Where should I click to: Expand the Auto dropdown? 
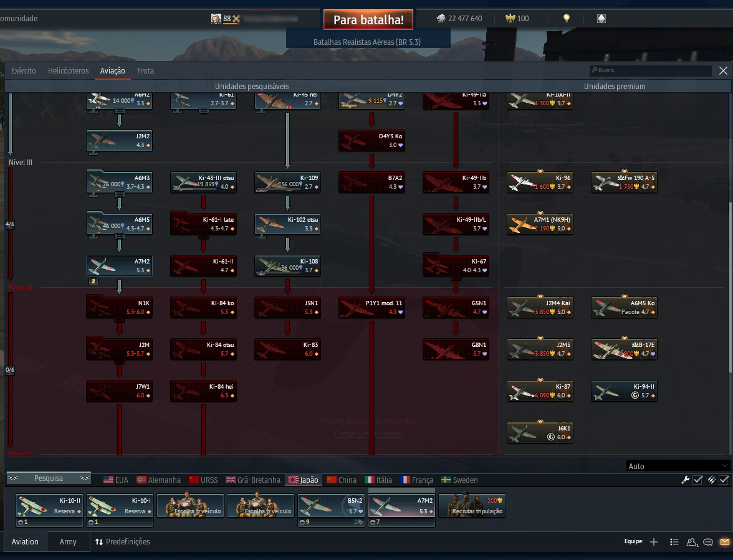[x=678, y=466]
